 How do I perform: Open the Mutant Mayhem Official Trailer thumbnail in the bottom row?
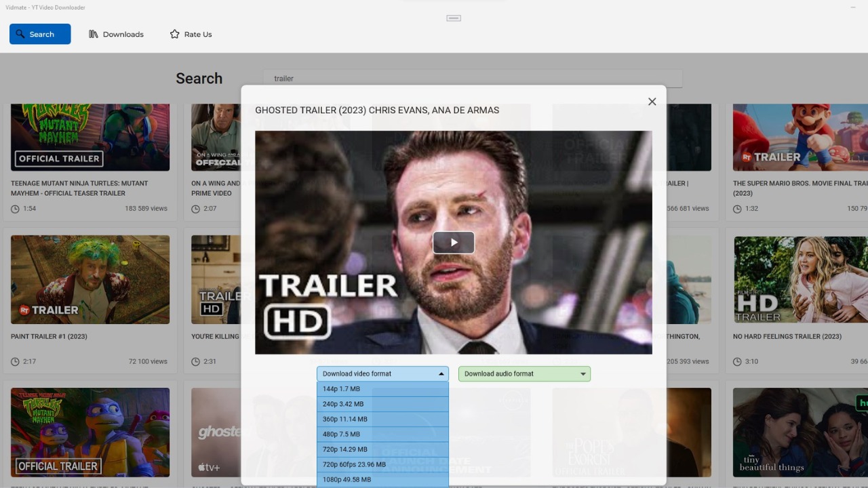pos(90,432)
